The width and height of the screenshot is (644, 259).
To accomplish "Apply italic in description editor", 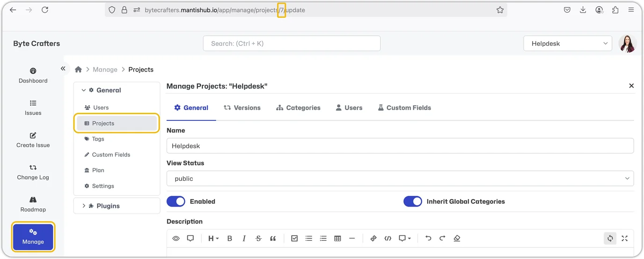I will pyautogui.click(x=244, y=238).
